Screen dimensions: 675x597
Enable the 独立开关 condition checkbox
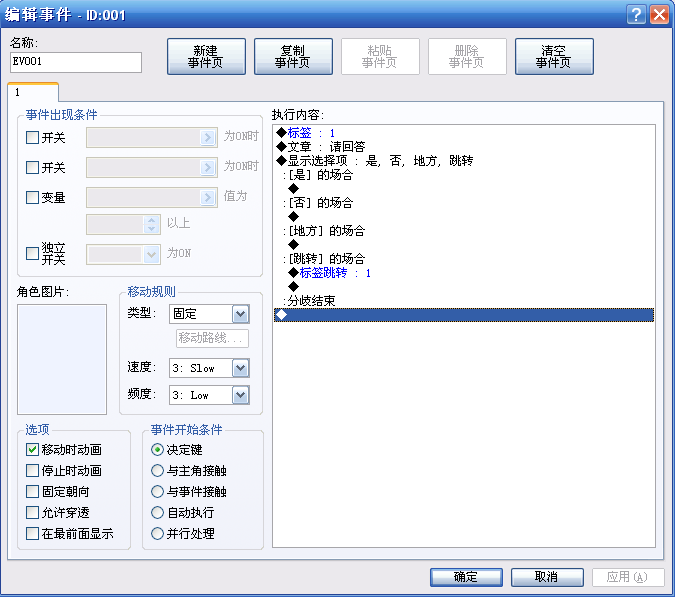click(32, 254)
